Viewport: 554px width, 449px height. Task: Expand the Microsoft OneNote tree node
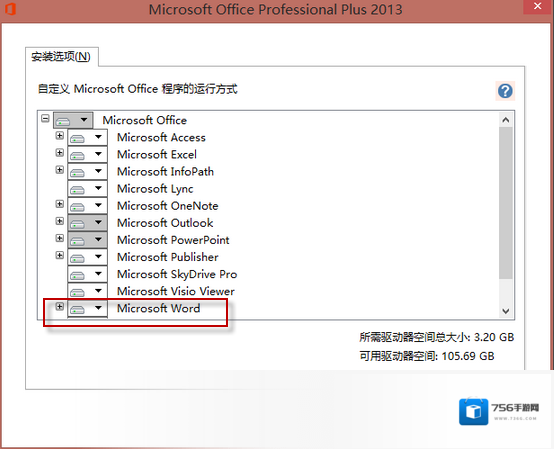pos(60,204)
